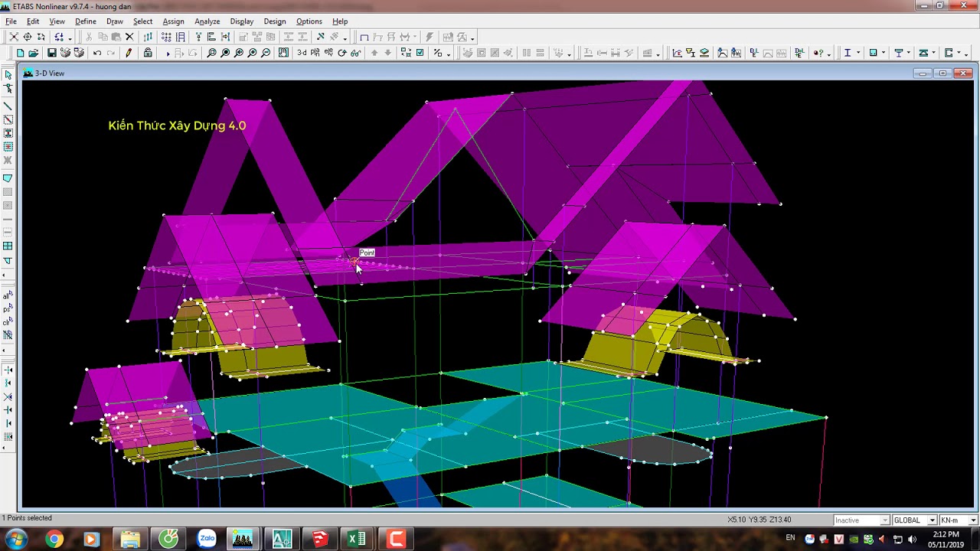Open Google Chrome from taskbar
This screenshot has height=551, width=980.
54,539
